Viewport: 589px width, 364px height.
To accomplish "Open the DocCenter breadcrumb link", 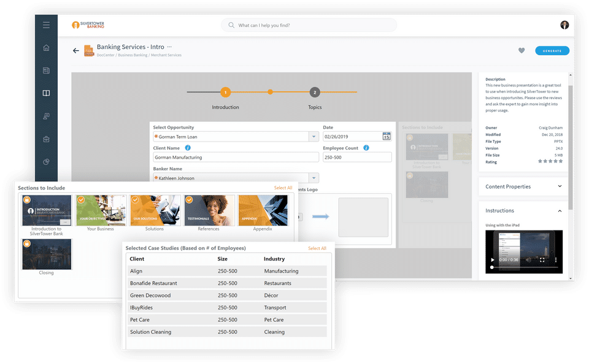I will 106,55.
